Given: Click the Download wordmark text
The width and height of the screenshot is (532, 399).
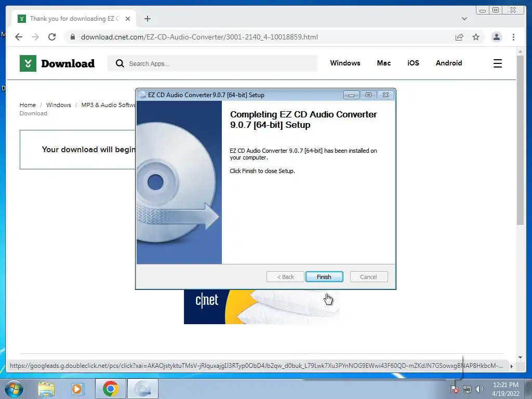Looking at the screenshot, I should [68, 63].
